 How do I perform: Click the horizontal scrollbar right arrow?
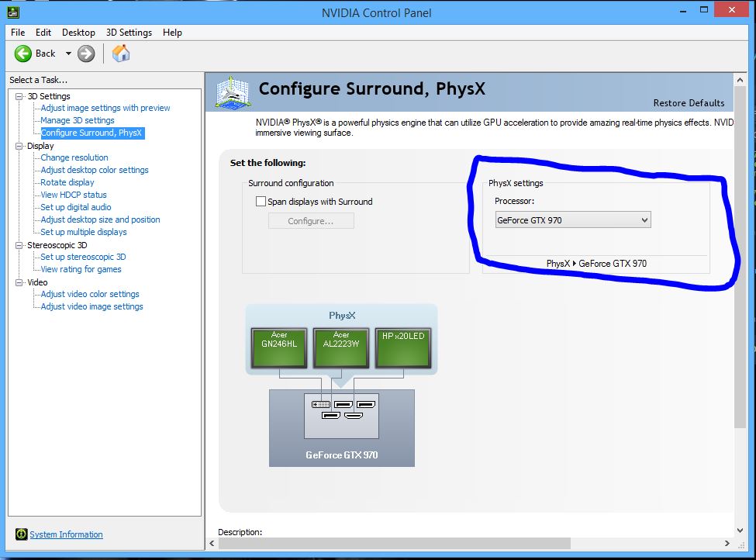click(x=727, y=544)
